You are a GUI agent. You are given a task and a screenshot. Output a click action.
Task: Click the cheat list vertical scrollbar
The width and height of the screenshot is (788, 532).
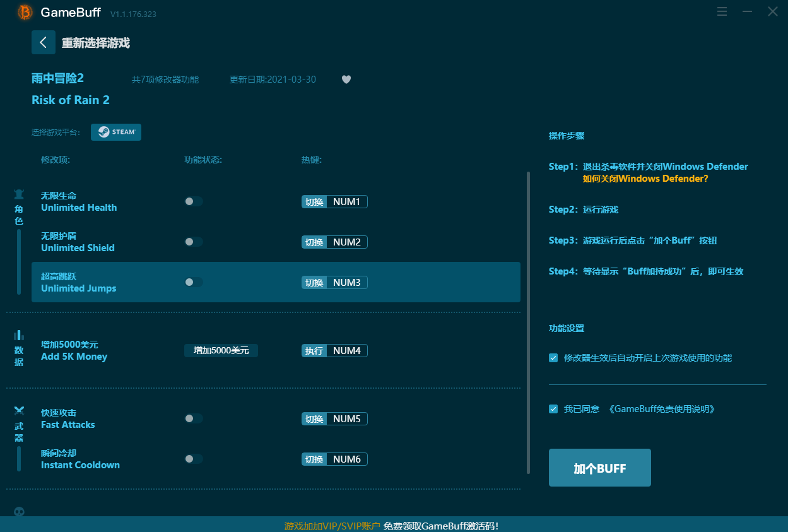[x=528, y=322]
